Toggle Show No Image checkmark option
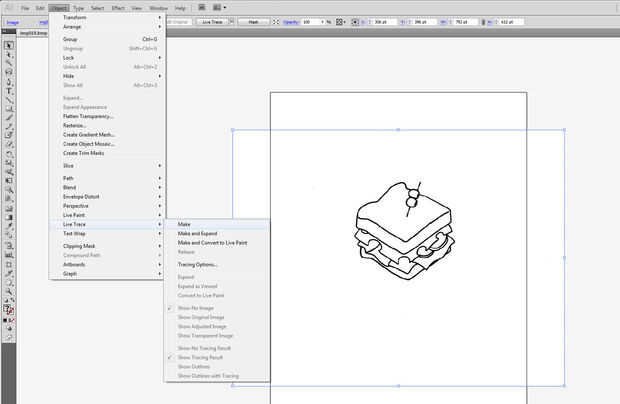The width and height of the screenshot is (620, 404). tap(202, 308)
